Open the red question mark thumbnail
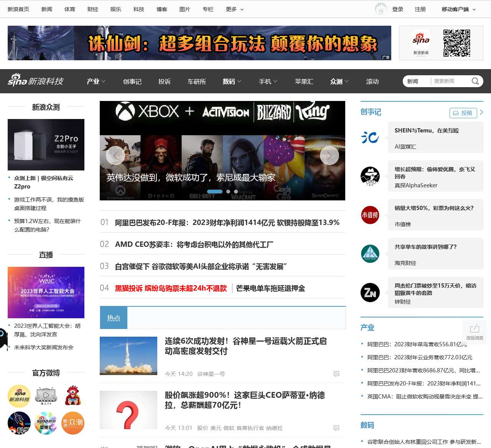This screenshot has height=448, width=491. click(129, 410)
